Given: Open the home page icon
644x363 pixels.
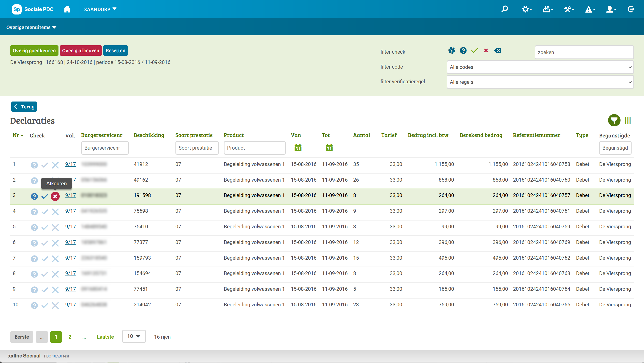Looking at the screenshot, I should (67, 9).
